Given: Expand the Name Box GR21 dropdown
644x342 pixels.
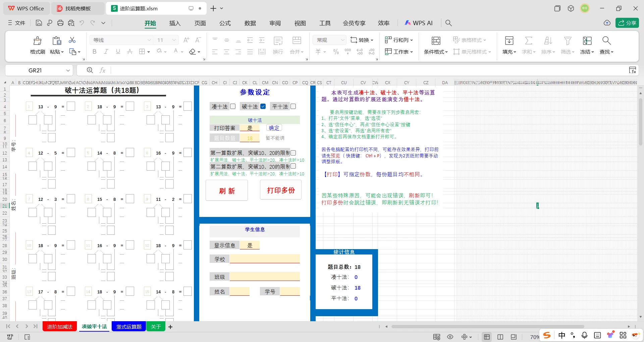Looking at the screenshot, I should point(68,70).
